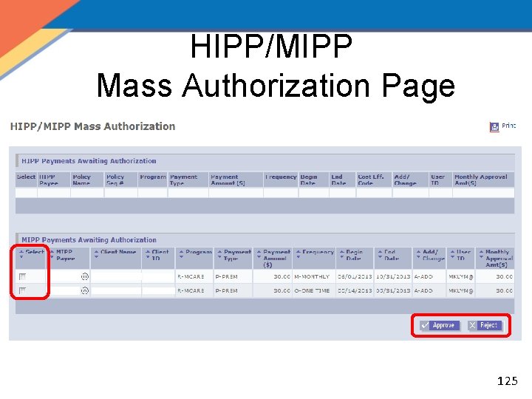Click MIPP Payee field in the M-MONTHLY row
Image resolution: width=532 pixels, height=399 pixels.
[x=66, y=276]
